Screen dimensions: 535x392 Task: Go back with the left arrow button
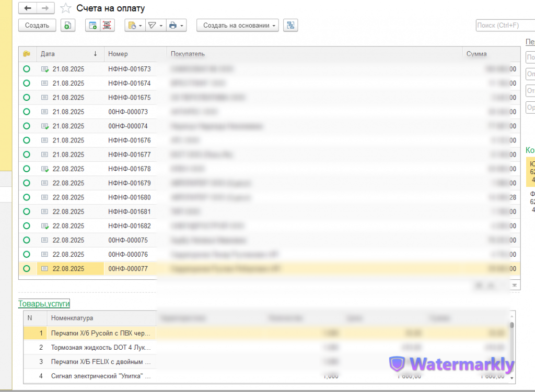pos(28,8)
